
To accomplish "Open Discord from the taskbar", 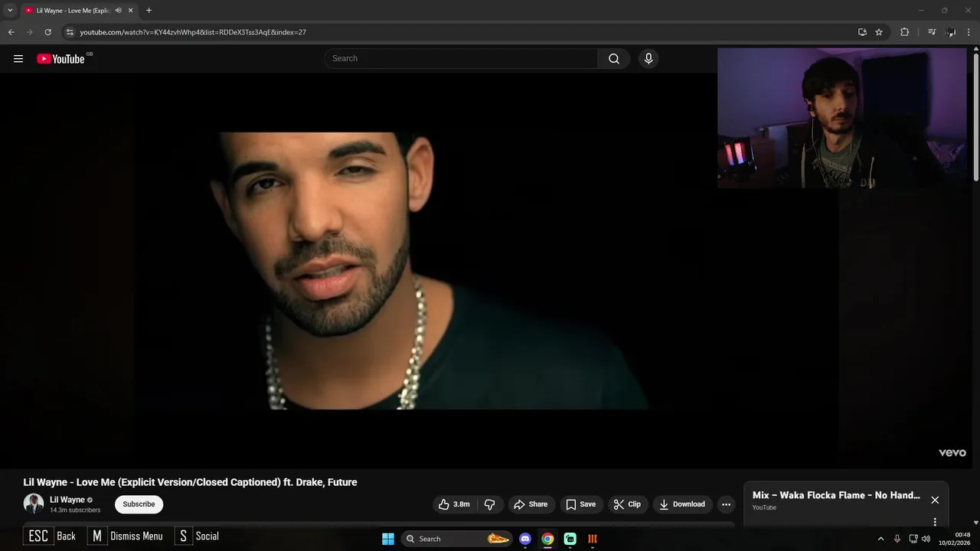I will pos(525,539).
